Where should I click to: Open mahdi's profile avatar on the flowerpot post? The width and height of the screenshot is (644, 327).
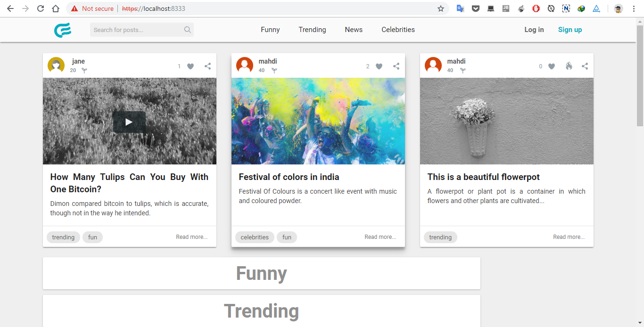(433, 65)
